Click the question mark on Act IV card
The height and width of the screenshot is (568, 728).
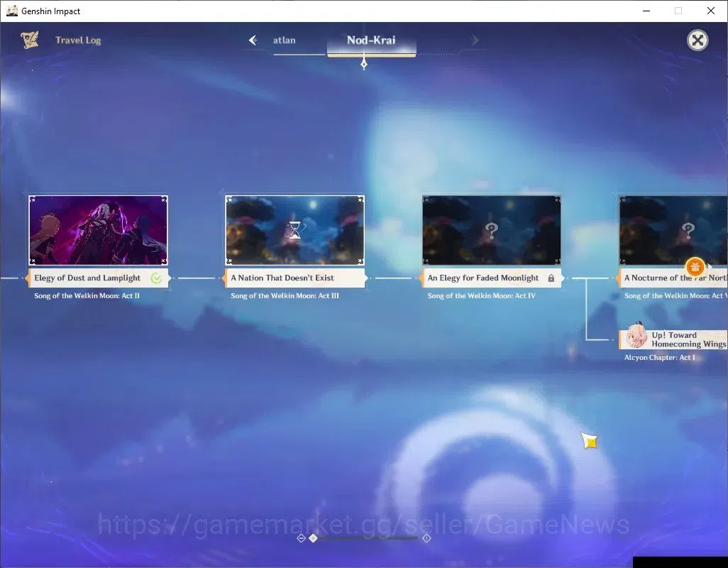(492, 229)
